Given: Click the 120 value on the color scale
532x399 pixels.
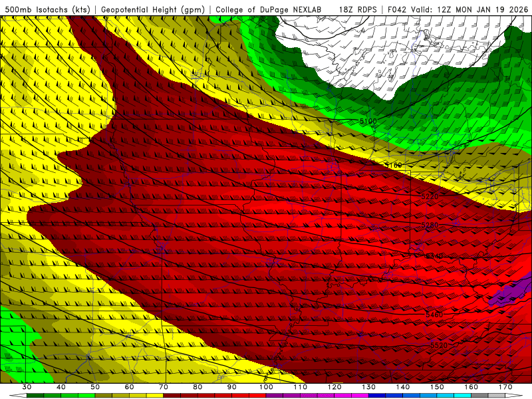Looking at the screenshot, I should (334, 387).
